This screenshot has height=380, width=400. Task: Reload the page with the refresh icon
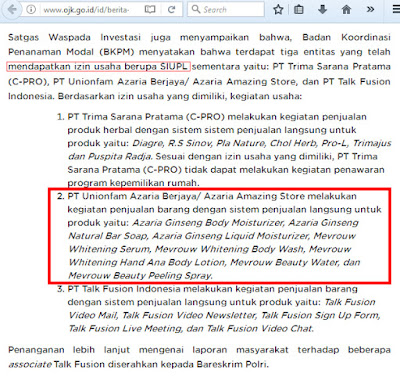point(171,10)
